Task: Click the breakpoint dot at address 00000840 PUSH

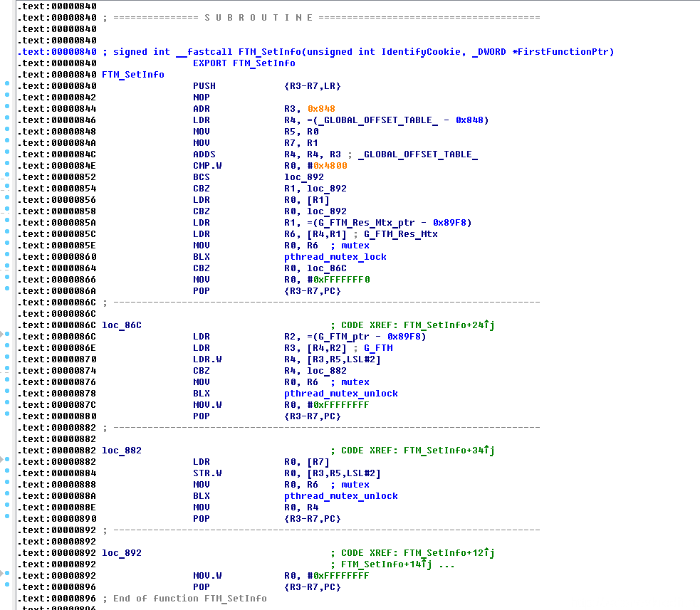Action: tap(6, 84)
